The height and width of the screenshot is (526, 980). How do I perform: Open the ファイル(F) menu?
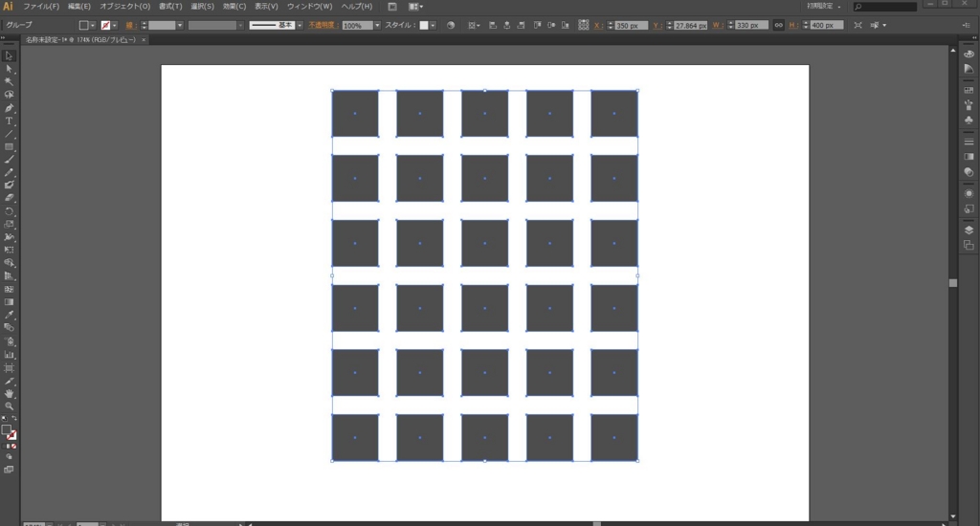click(41, 7)
